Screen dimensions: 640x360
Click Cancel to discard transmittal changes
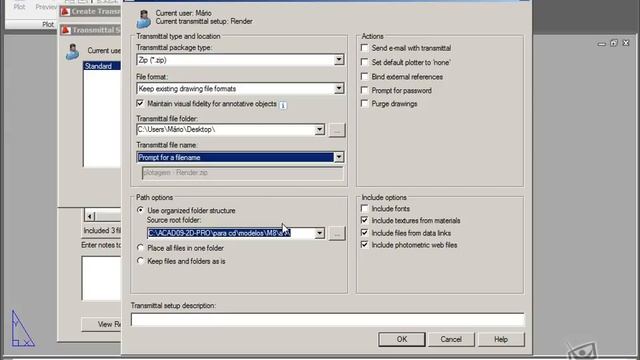tap(451, 339)
